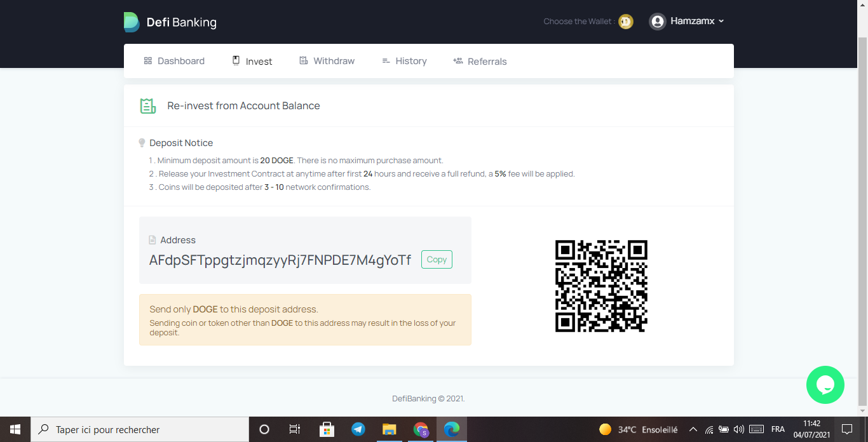Screen dimensions: 868x442
Task: Click the network Wi-Fi tray icon
Action: (709, 429)
